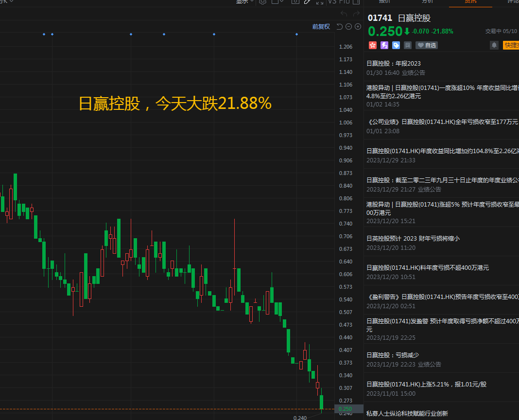Click the fourth blue diamond event marker
Viewport: 519px width, 420px height.
coord(164,34)
